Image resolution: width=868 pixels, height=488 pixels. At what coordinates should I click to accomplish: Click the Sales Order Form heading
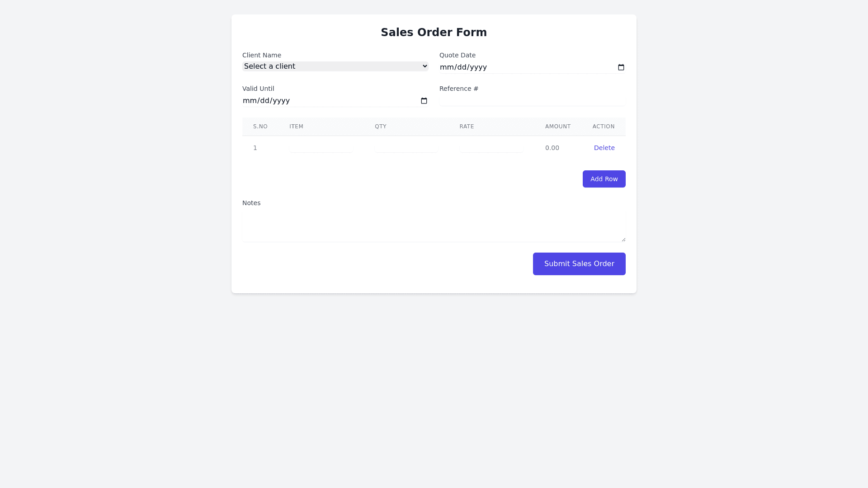(x=434, y=33)
